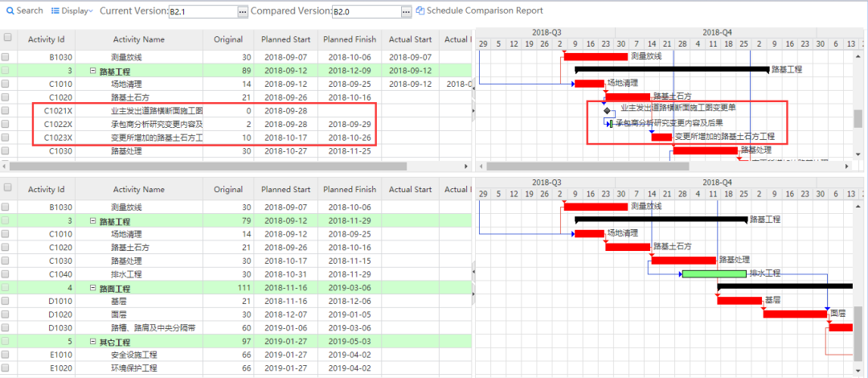Check the E1020 row checkbox
Image resolution: width=868 pixels, height=378 pixels.
tap(6, 368)
